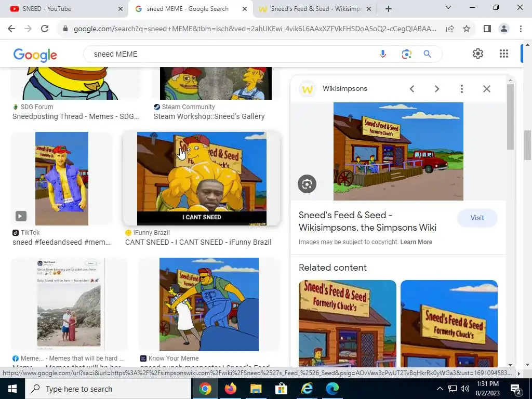Open Microsoft Edge from the taskbar
Viewport: 532px width, 399px height.
click(332, 389)
